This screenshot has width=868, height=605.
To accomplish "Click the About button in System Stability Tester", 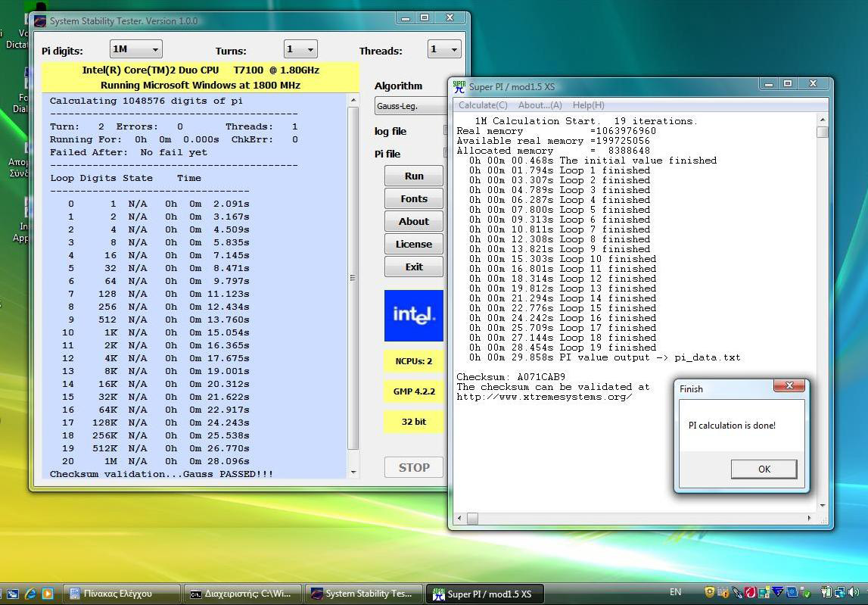I will pos(414,222).
